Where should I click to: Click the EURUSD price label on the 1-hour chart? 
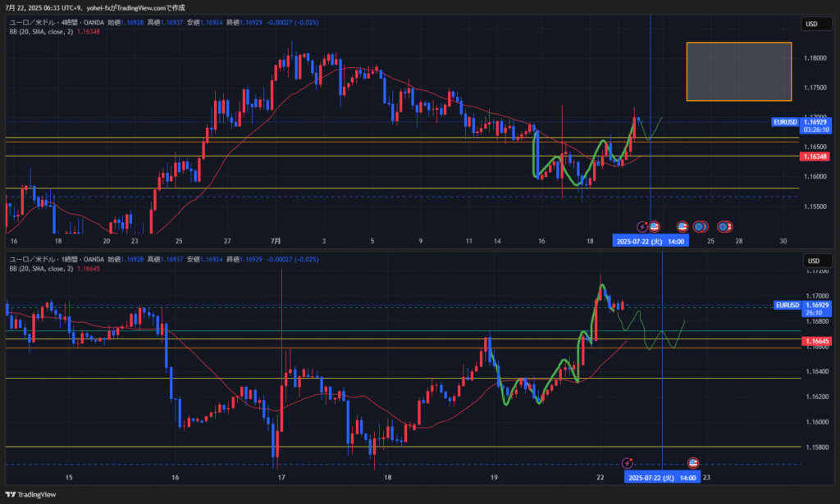[787, 305]
